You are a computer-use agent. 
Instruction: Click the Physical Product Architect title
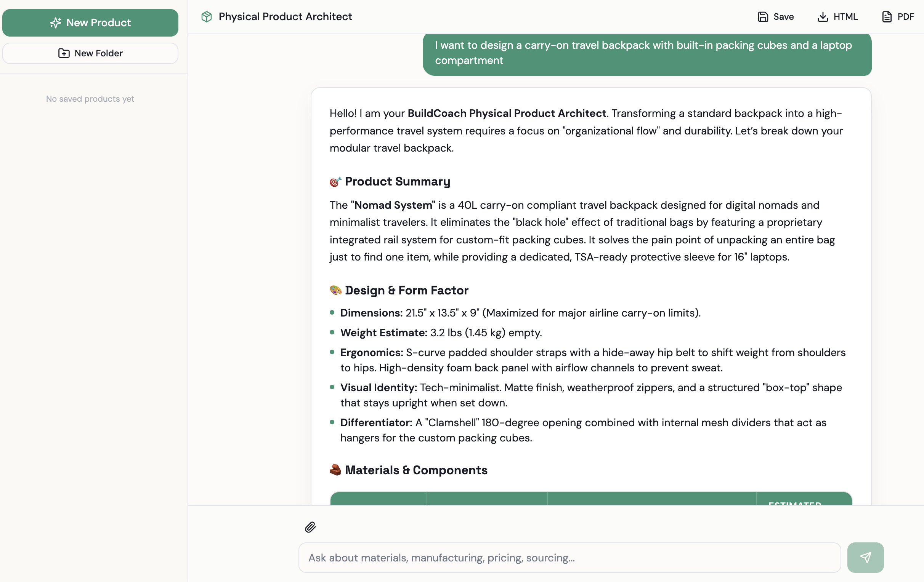(285, 17)
